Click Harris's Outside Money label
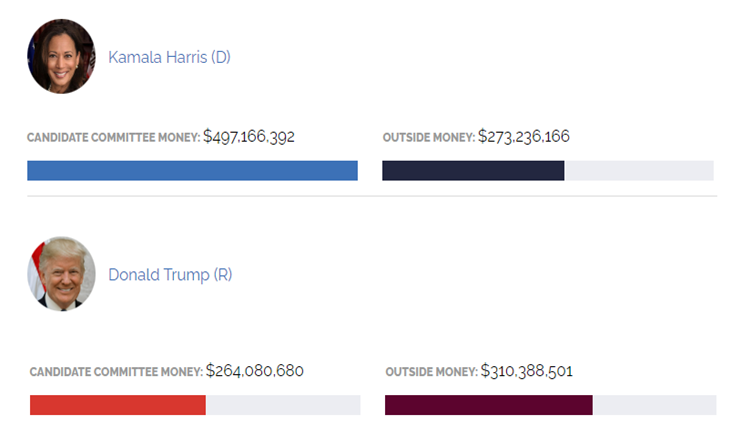This screenshot has height=442, width=741. coord(428,137)
